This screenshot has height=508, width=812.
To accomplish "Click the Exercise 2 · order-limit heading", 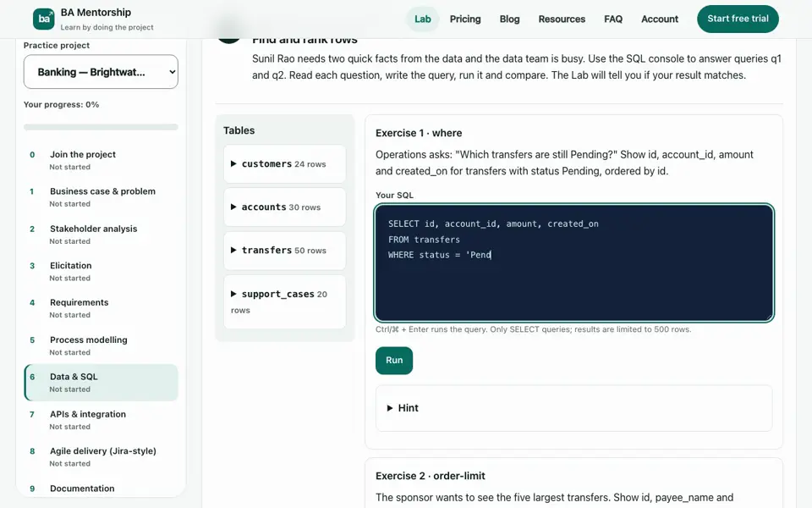I will point(431,476).
